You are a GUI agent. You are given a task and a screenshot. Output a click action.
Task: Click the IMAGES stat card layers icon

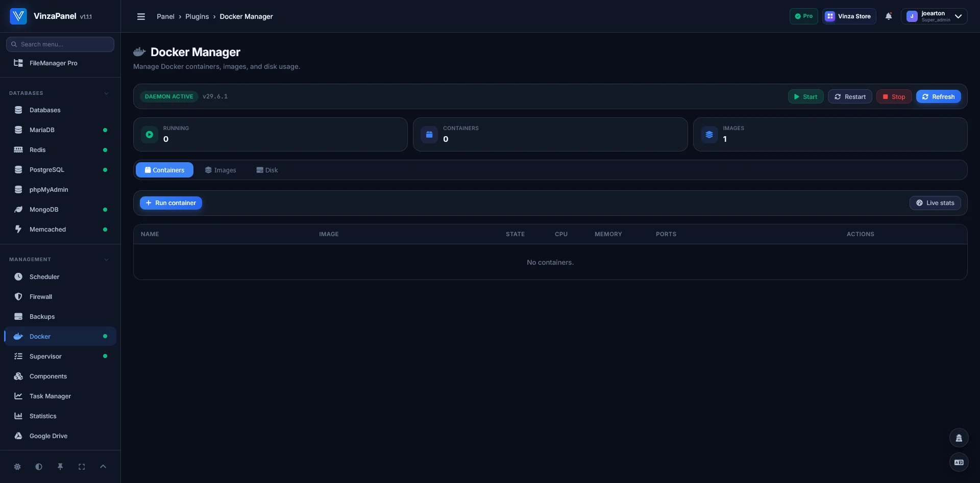pyautogui.click(x=709, y=135)
